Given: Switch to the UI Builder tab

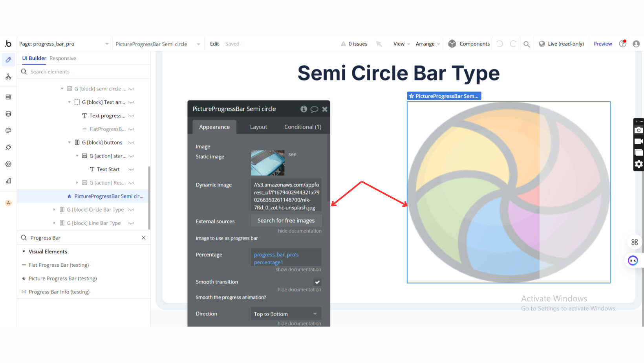Looking at the screenshot, I should click(34, 58).
